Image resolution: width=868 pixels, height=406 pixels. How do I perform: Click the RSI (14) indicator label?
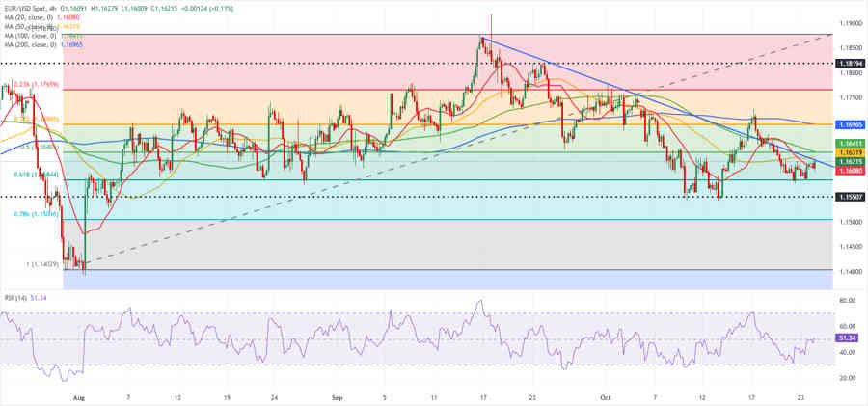17,298
